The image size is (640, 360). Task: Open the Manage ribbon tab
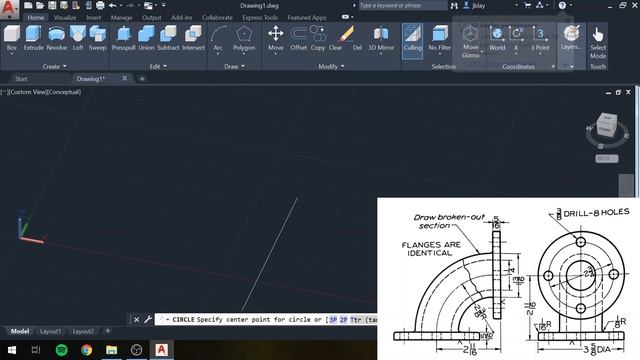coord(122,18)
